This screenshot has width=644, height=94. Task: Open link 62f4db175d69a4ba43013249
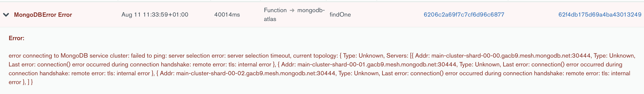(x=600, y=15)
